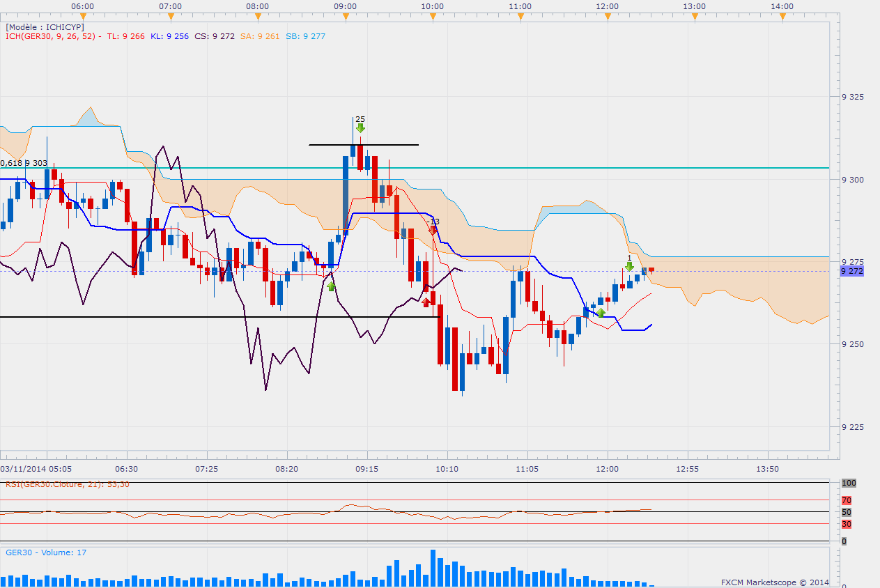This screenshot has height=588, width=880.
Task: Click the short black horizontal line near 9 310
Action: tap(364, 145)
